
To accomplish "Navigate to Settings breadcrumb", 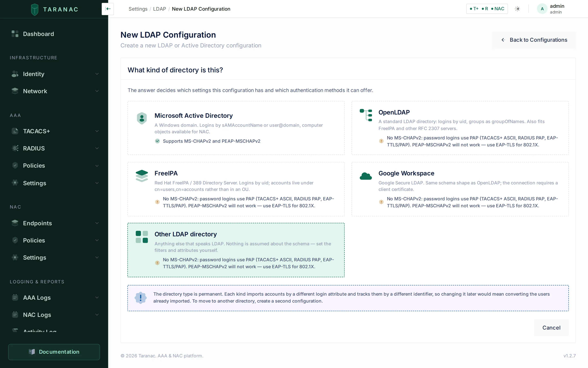I will [138, 9].
